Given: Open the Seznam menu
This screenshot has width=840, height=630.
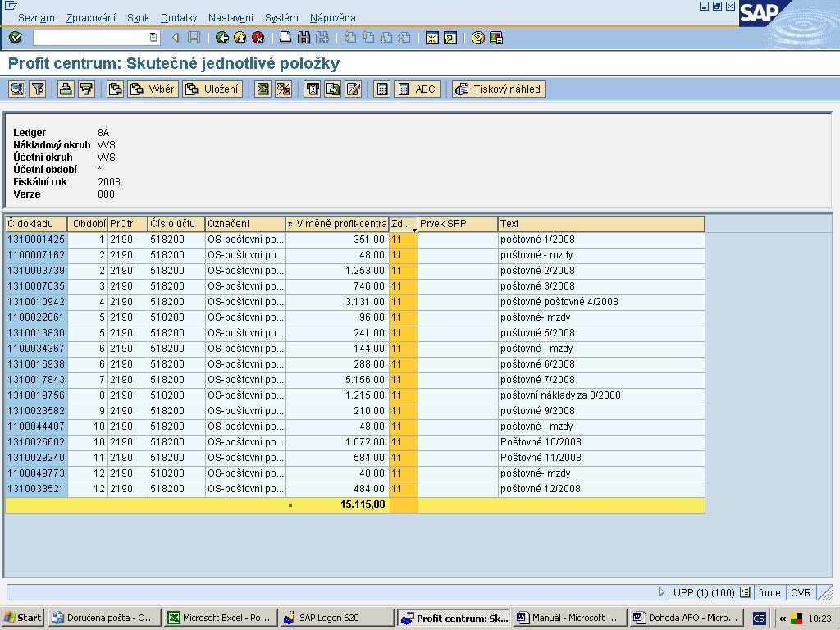Looking at the screenshot, I should (36, 18).
